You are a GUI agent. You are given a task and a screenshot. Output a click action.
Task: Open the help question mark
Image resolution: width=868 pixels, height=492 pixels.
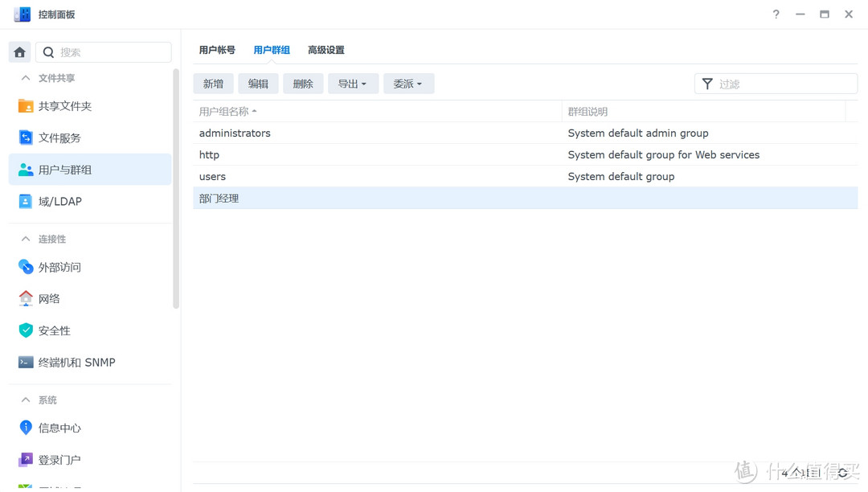point(775,14)
